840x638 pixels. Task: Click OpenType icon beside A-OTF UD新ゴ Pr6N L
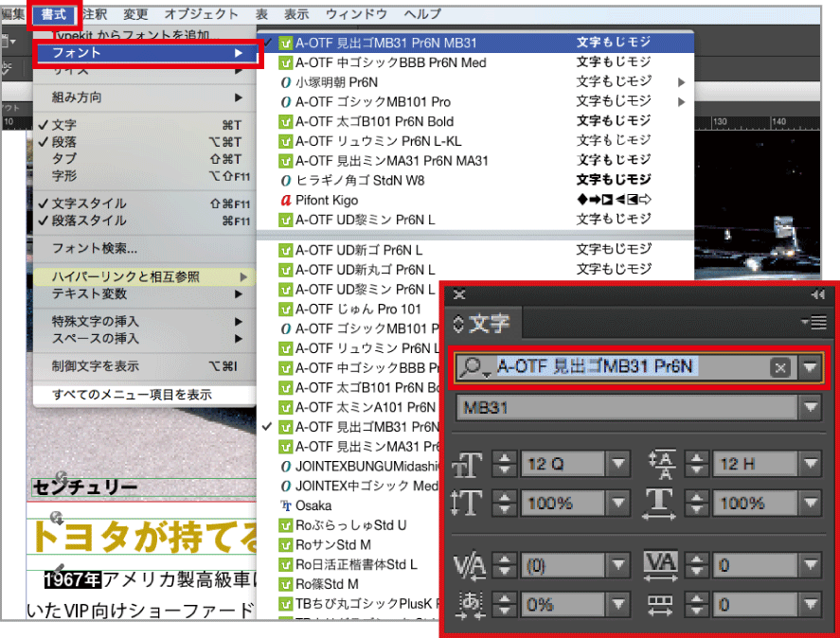point(286,250)
